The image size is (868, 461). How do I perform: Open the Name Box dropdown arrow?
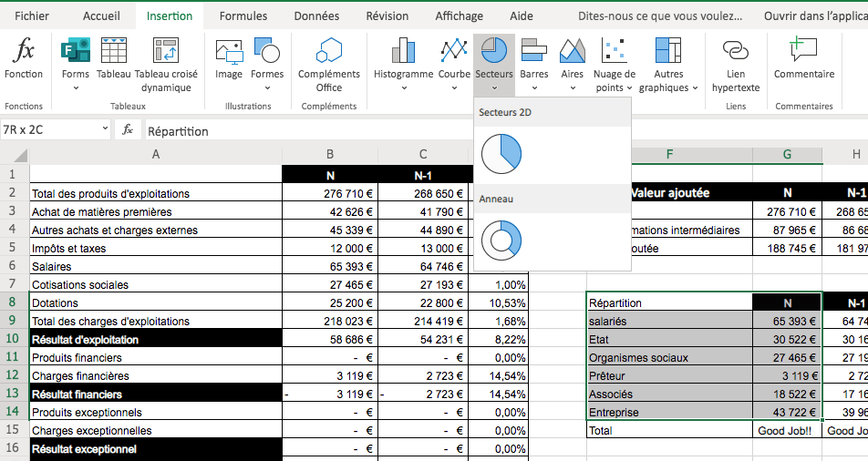coord(105,129)
